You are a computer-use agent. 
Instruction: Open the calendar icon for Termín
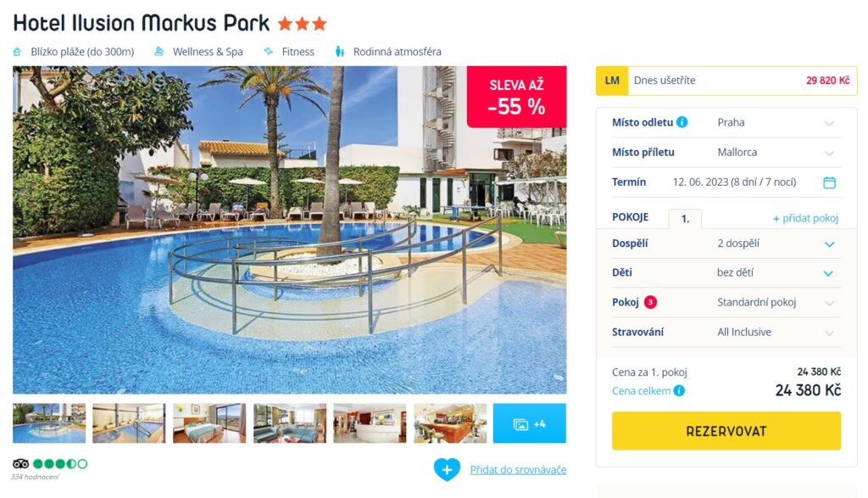point(829,182)
